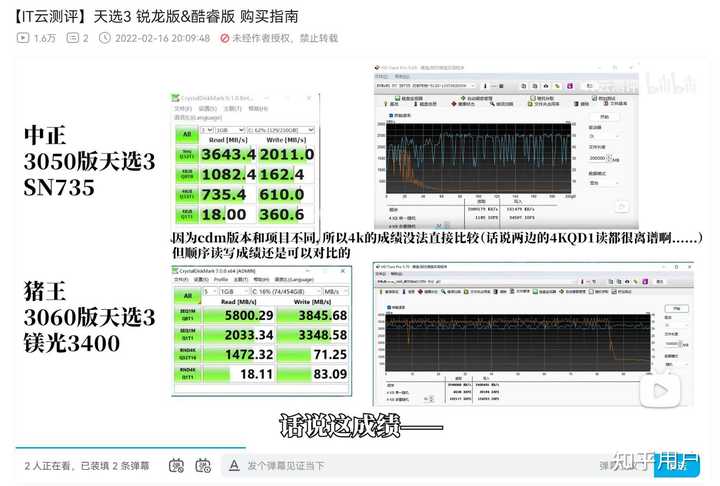This screenshot has width=720, height=486.
Task: Click the clock icon beside the publish date
Action: 105,38
